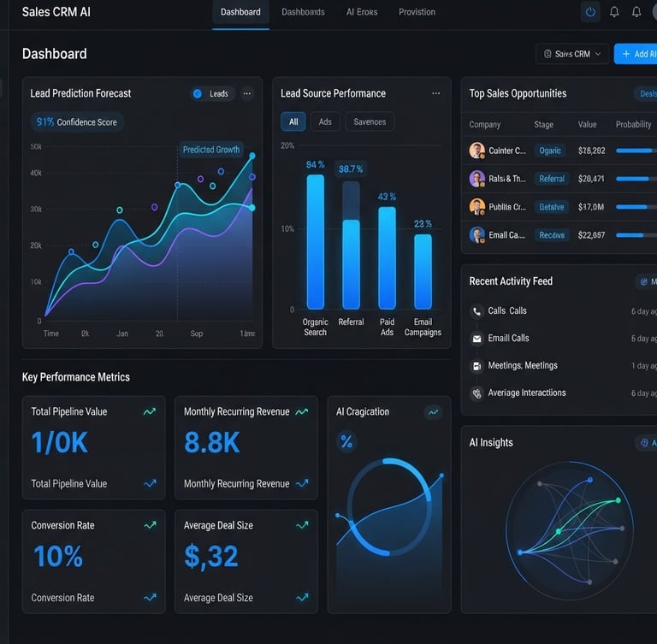657x644 pixels.
Task: Select the Savenoes filter chip
Action: click(370, 122)
